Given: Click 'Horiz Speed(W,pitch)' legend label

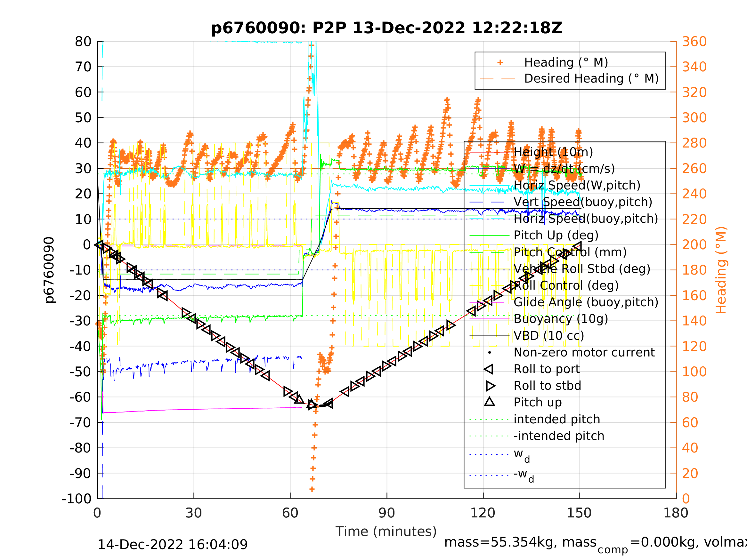Looking at the screenshot, I should [577, 185].
